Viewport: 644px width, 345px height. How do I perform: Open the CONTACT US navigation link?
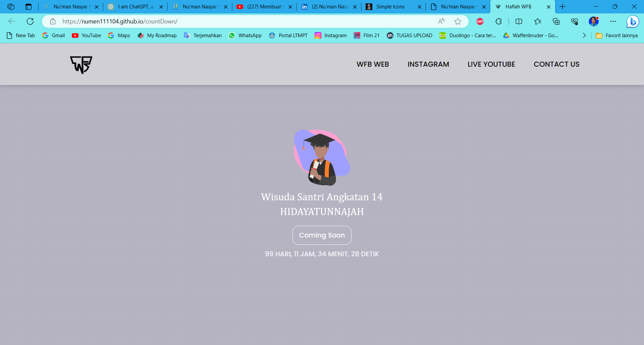(556, 64)
